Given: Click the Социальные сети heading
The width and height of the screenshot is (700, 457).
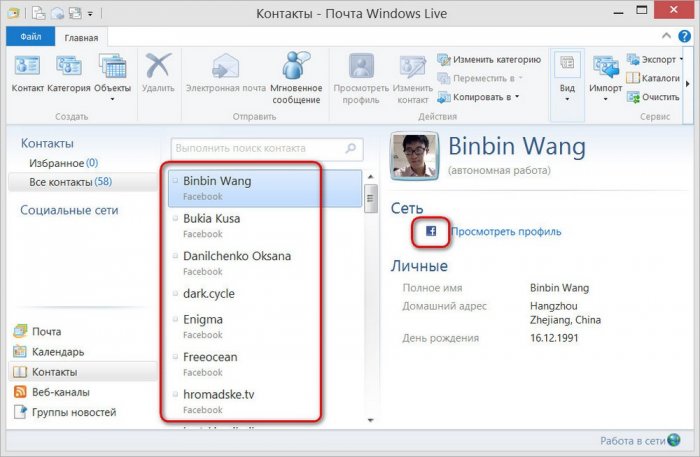Looking at the screenshot, I should [x=69, y=210].
